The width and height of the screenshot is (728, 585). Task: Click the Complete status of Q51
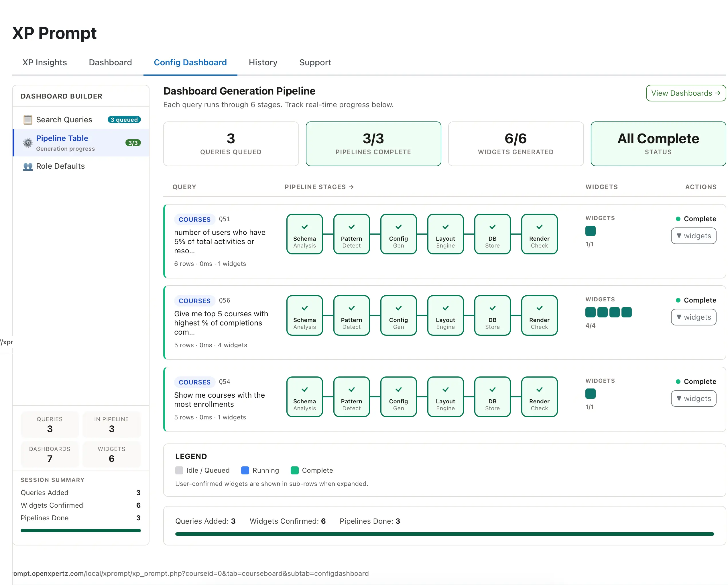tap(696, 219)
